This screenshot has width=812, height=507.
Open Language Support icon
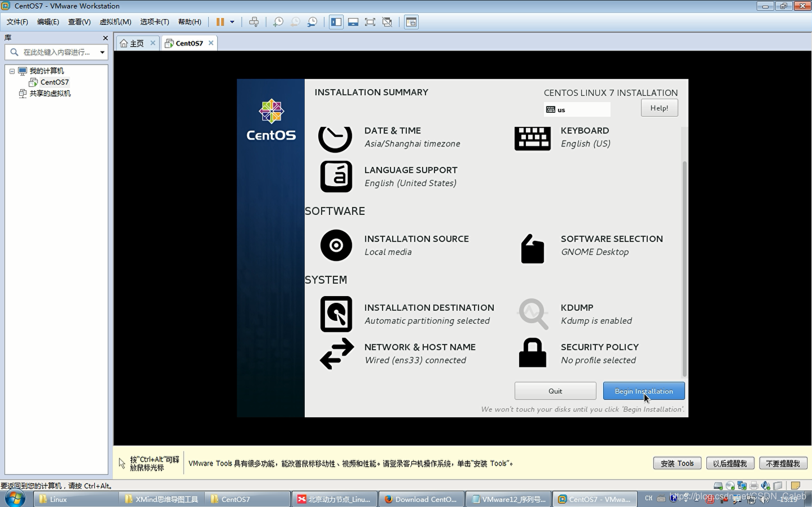(336, 177)
